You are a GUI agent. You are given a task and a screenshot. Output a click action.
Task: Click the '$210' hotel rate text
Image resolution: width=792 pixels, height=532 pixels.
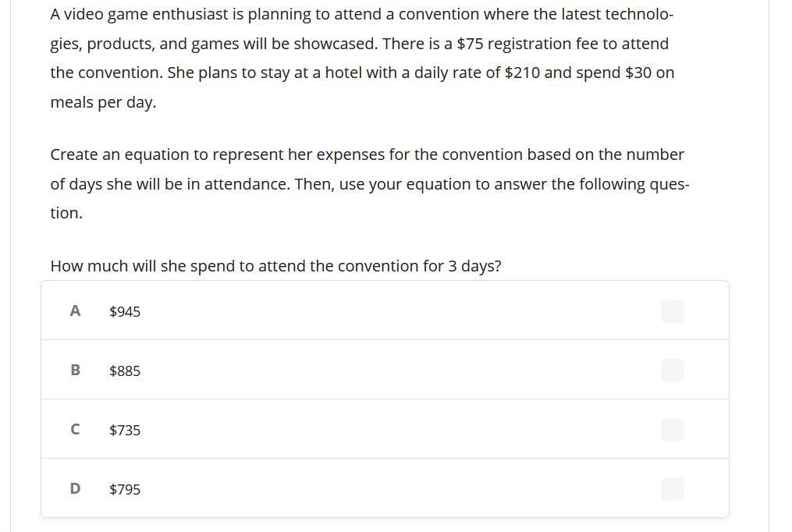(523, 73)
